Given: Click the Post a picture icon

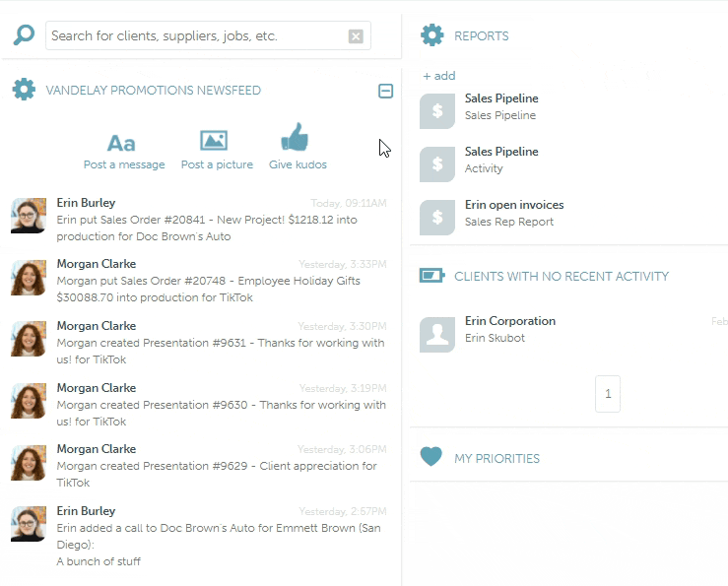Looking at the screenshot, I should coord(214,141).
